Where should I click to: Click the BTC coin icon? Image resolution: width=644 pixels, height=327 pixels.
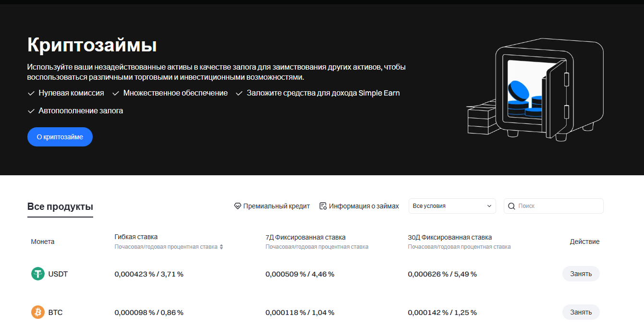37,312
